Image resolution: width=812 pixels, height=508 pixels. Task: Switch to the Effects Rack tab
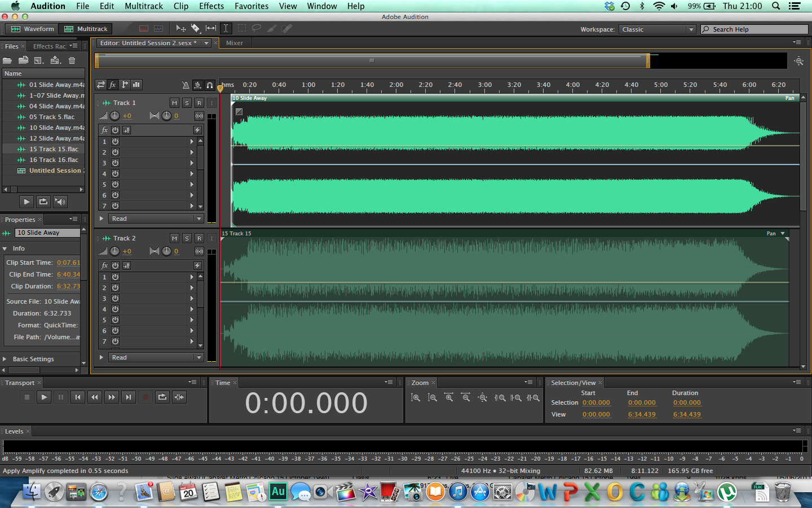click(x=50, y=46)
